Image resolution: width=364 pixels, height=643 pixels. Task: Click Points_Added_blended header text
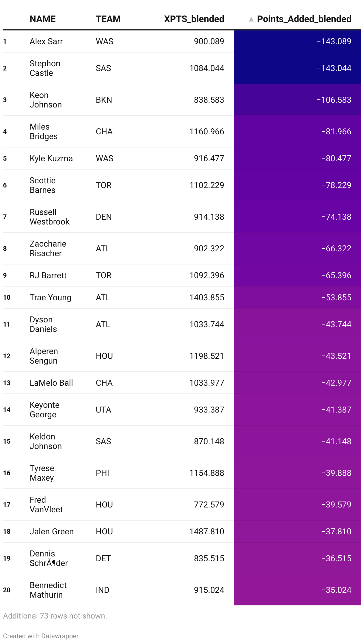pyautogui.click(x=304, y=19)
